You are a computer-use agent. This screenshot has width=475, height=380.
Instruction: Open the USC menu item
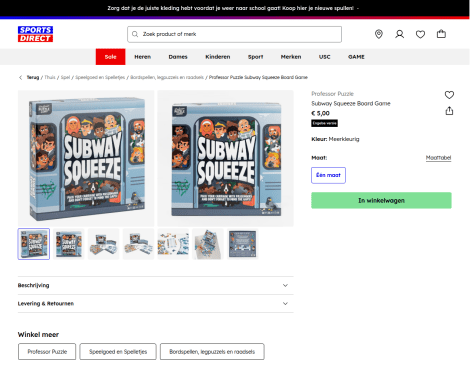[x=325, y=57]
